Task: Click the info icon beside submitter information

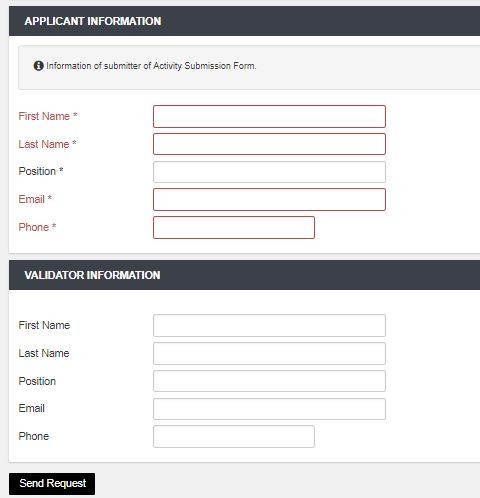Action: (x=38, y=66)
